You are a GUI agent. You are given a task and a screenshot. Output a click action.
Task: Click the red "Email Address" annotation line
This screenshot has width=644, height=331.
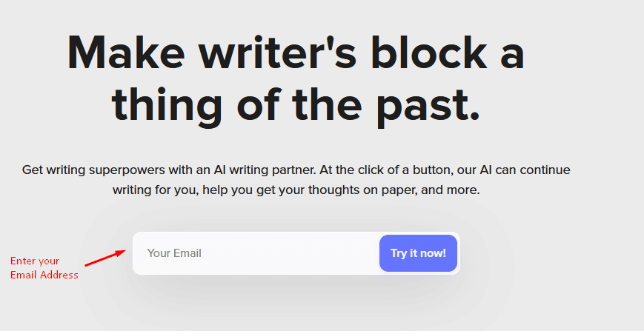[44, 275]
